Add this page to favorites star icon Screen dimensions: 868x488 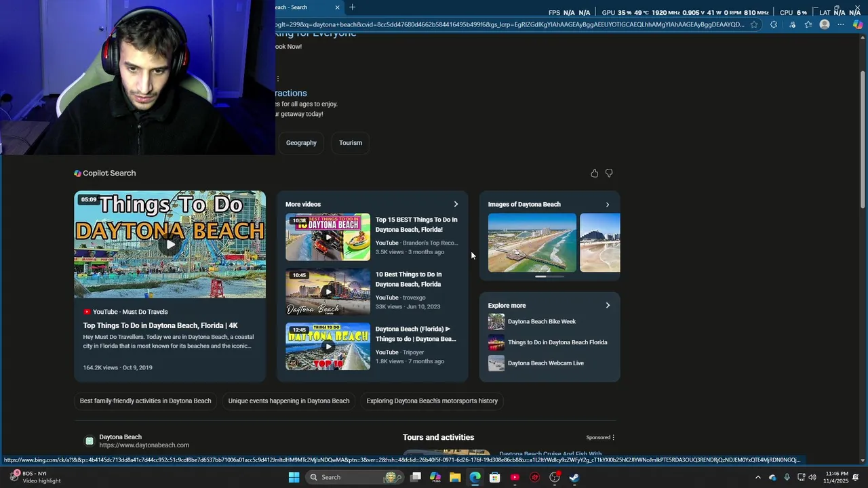tap(754, 25)
